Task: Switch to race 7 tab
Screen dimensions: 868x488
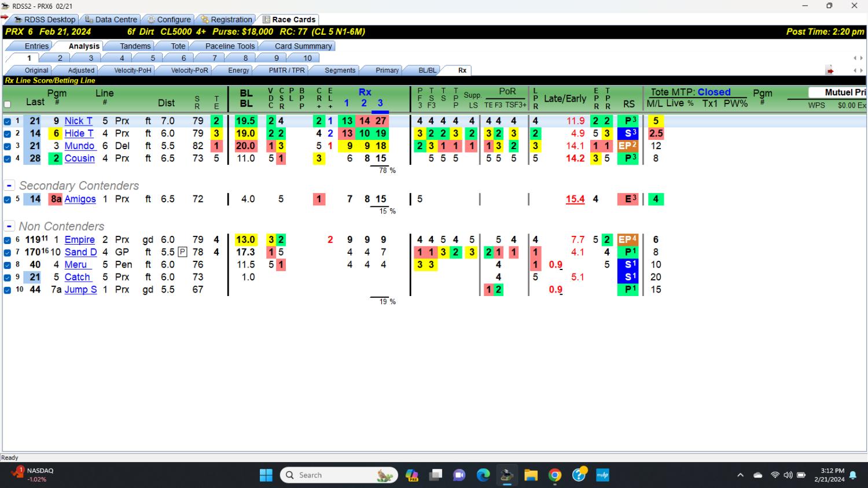Action: 215,58
